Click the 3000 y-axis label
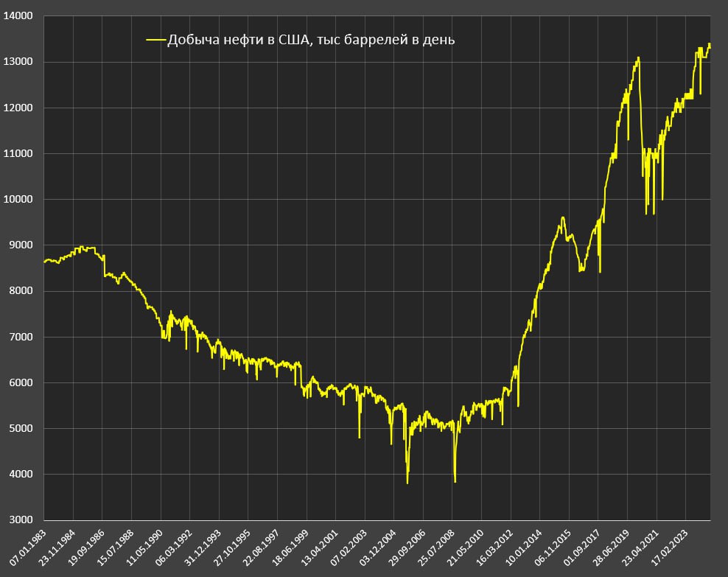The image size is (728, 577). click(21, 520)
